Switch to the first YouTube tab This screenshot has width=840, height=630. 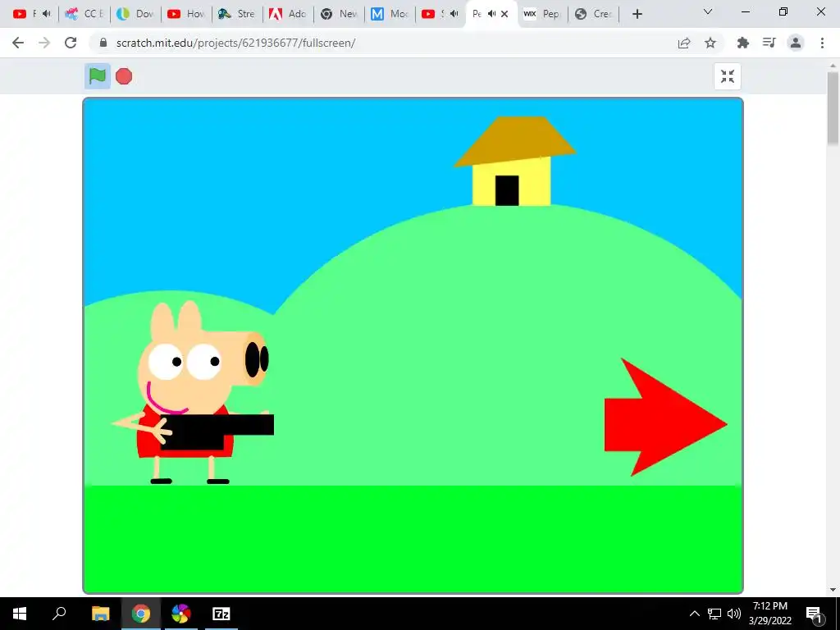point(32,14)
